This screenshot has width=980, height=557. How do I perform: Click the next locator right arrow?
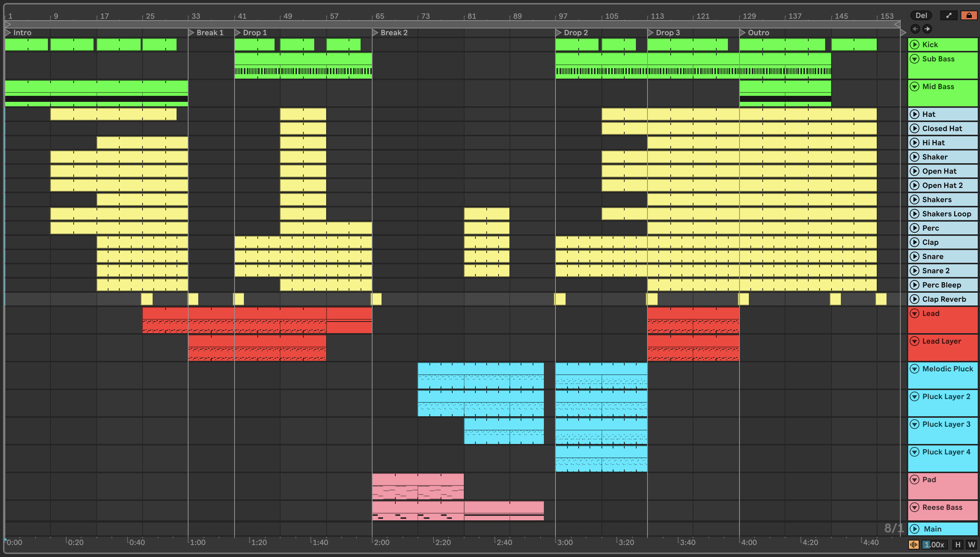pos(927,29)
